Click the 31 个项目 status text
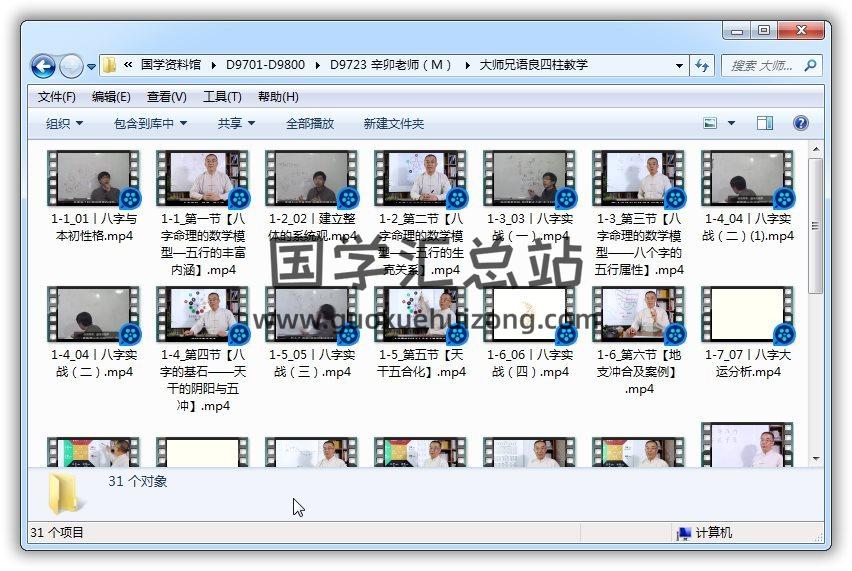The width and height of the screenshot is (852, 571). [x=57, y=532]
